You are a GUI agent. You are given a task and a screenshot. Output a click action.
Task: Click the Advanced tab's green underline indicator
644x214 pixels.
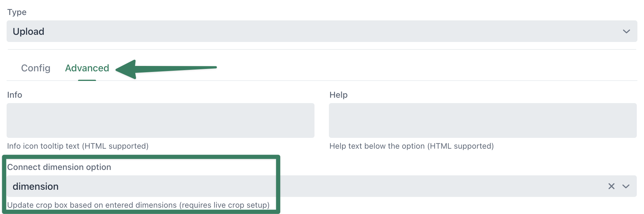87,80
